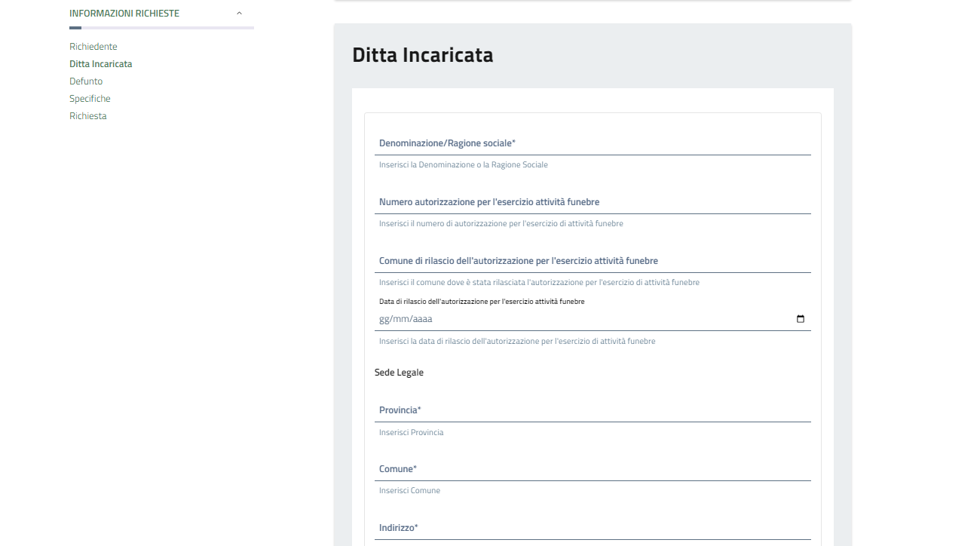
Task: Navigate to the Richiesta section
Action: click(88, 116)
